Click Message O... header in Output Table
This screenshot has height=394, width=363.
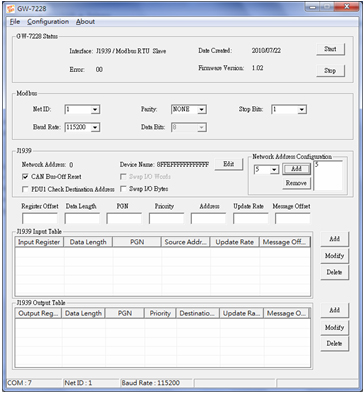click(286, 313)
